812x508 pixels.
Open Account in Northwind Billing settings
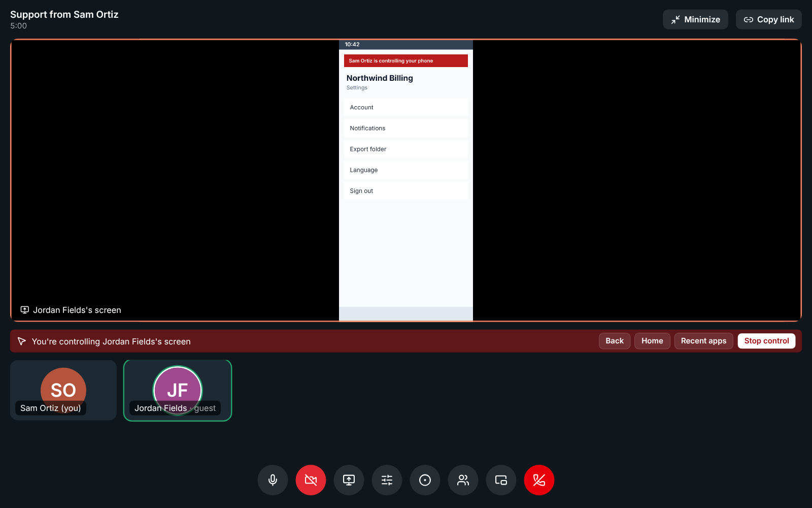[x=405, y=107]
